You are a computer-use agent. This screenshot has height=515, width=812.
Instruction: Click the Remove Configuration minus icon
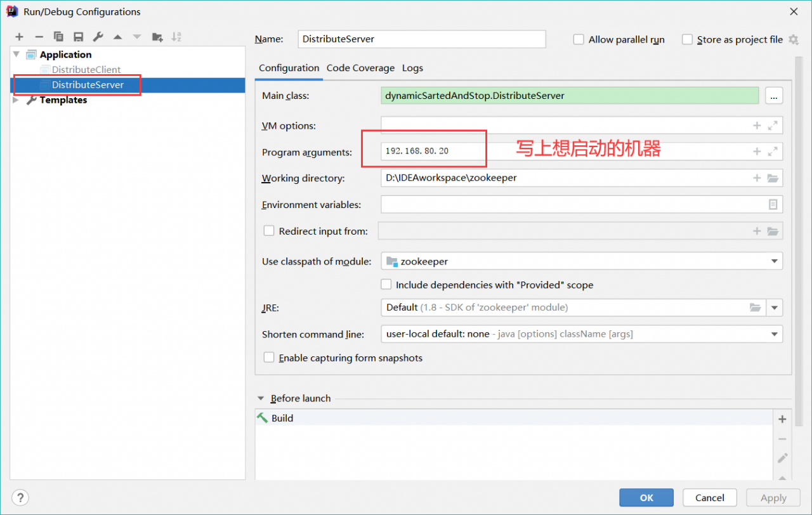point(39,37)
